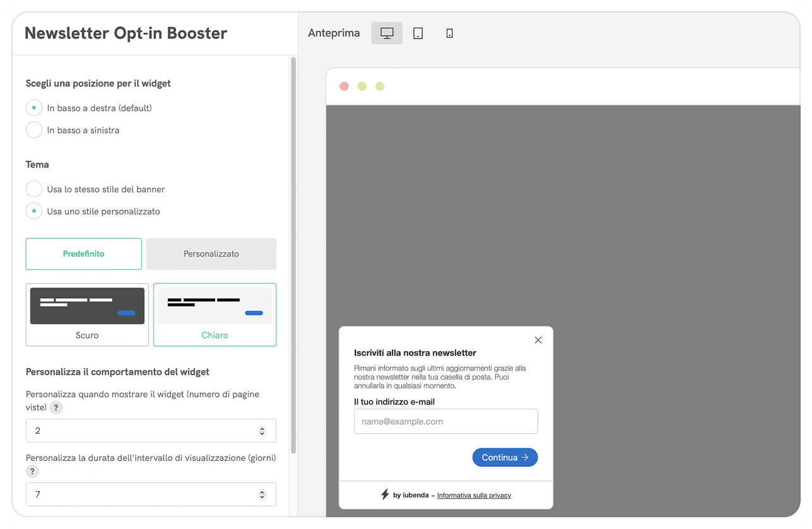Click the red dot in preview browser
812x529 pixels.
[x=344, y=86]
